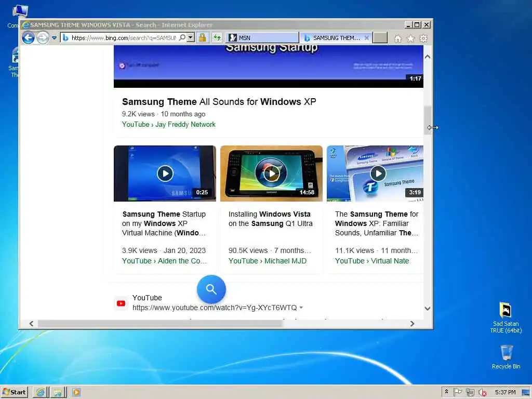Image resolution: width=532 pixels, height=399 pixels.
Task: Play the 3:19 Samsung Theme video
Action: [x=375, y=174]
